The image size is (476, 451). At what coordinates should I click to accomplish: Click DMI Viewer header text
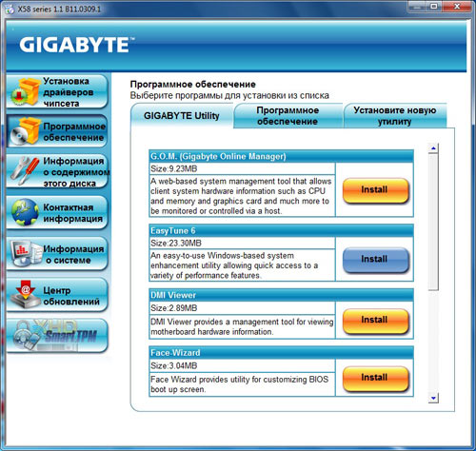click(x=173, y=295)
